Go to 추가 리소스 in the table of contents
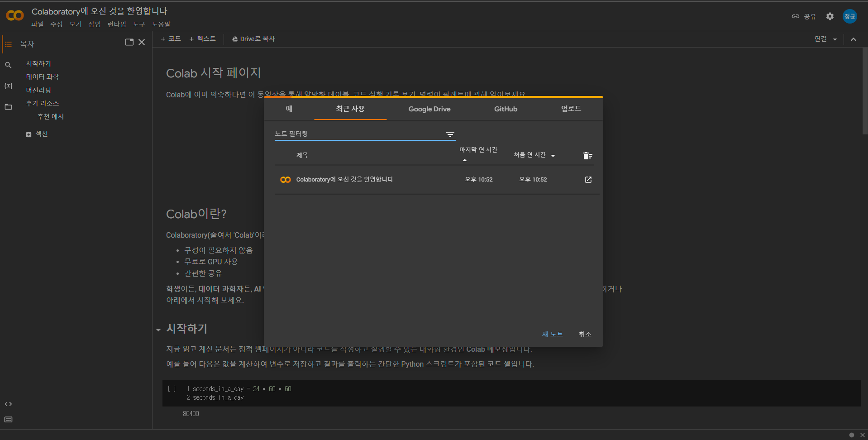Screen dimensions: 868x440 [x=43, y=104]
